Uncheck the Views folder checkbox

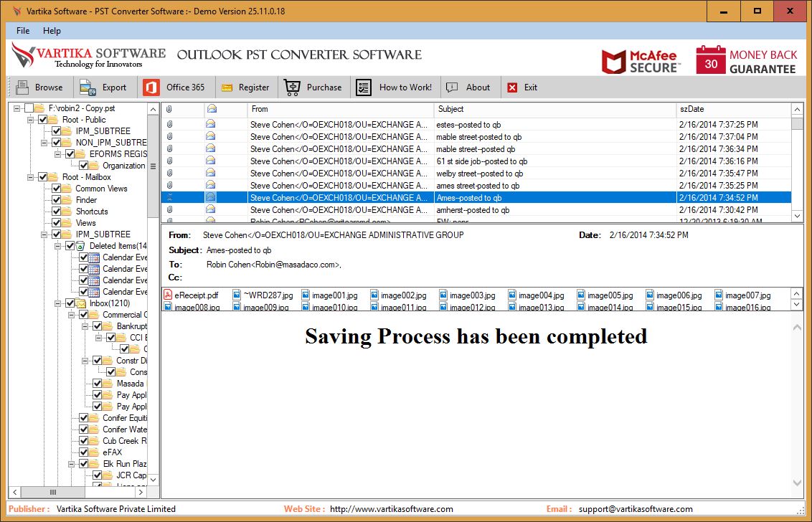pos(57,223)
